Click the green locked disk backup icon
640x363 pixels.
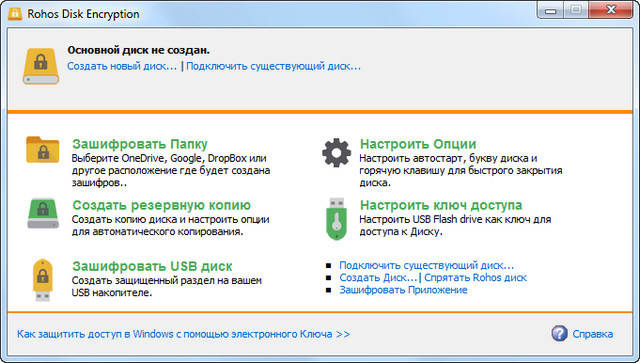43,213
